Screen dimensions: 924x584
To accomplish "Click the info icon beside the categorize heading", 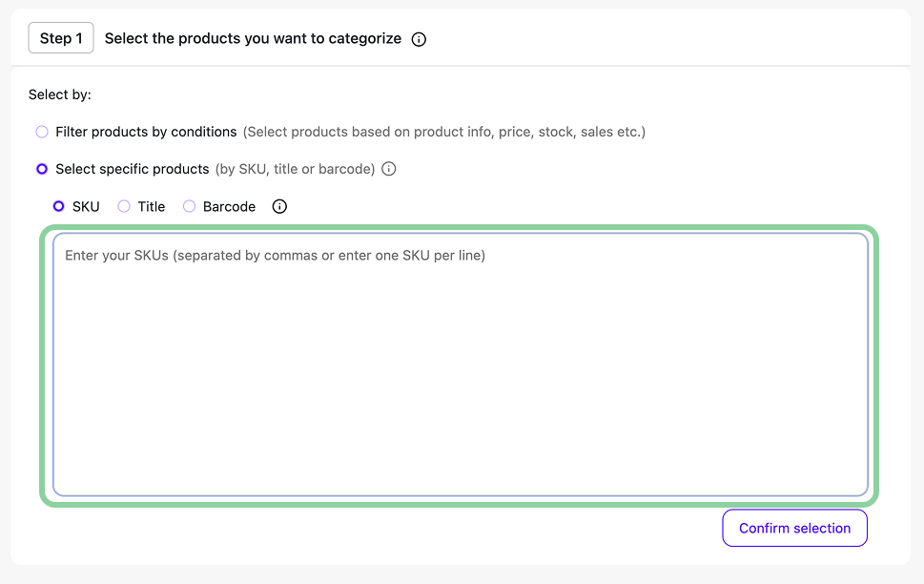I will (x=419, y=39).
